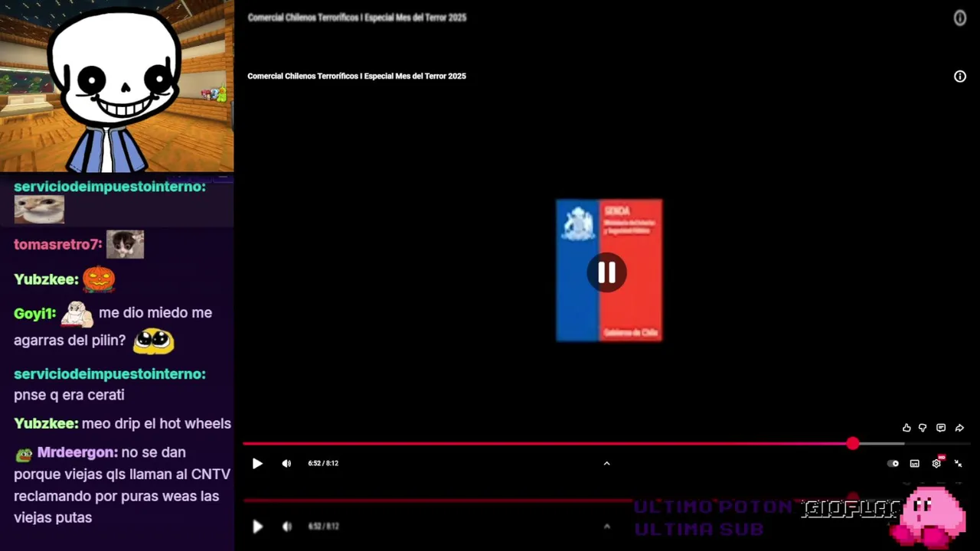Image resolution: width=980 pixels, height=551 pixels.
Task: Click the info icon beside the lower title
Action: 960,76
